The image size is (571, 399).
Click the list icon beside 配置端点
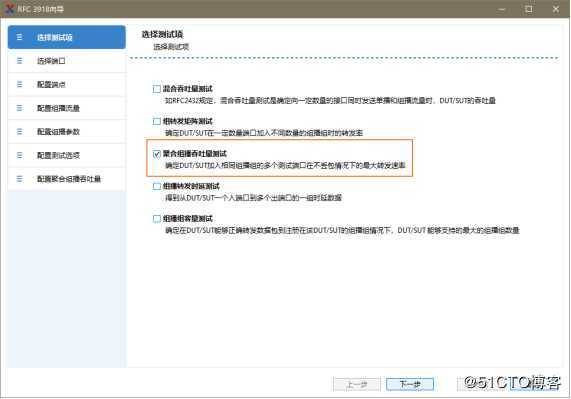point(19,84)
